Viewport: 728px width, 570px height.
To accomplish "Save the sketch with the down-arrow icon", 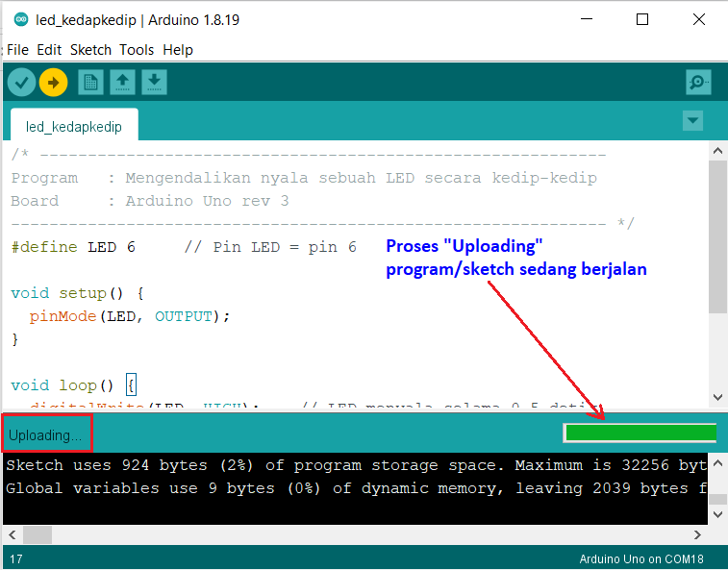I will [154, 82].
